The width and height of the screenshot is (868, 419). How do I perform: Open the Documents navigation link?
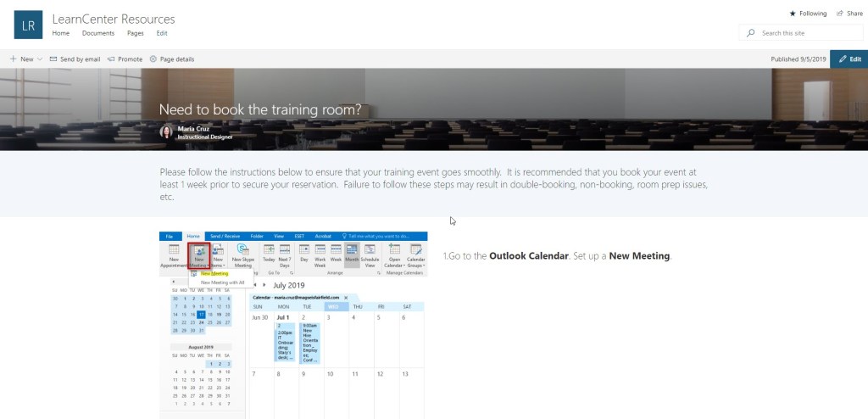98,33
